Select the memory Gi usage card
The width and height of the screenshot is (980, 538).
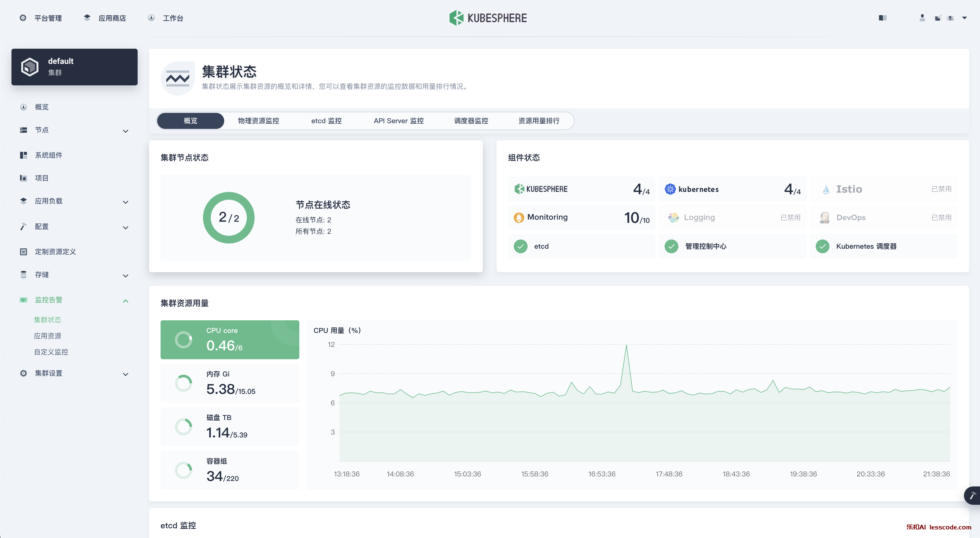coord(230,383)
